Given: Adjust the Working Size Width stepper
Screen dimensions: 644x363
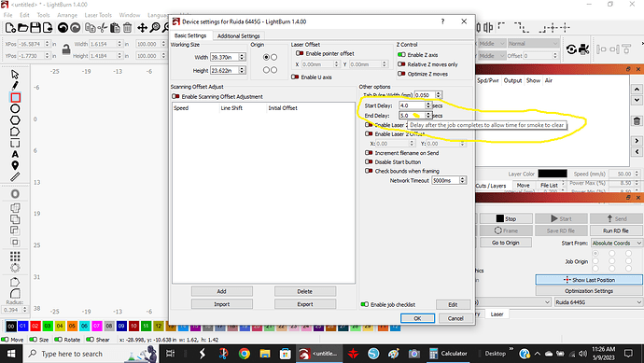Looking at the screenshot, I should (242, 57).
